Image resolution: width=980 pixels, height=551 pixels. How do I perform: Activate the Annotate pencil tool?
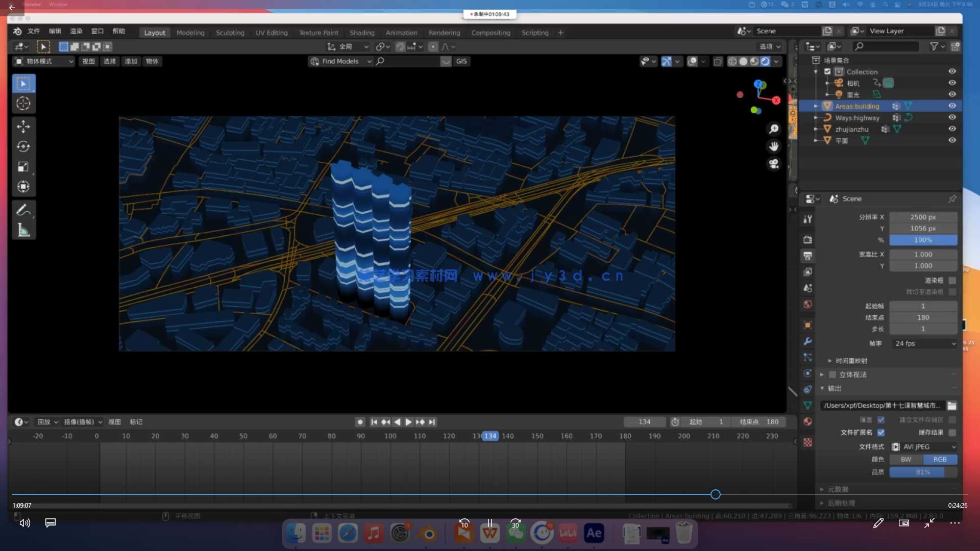[x=23, y=210]
